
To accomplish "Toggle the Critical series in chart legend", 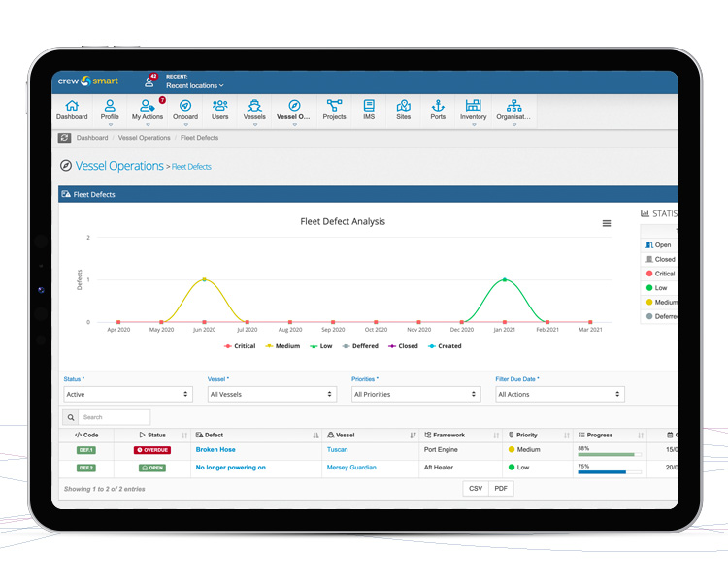I will pyautogui.click(x=240, y=346).
